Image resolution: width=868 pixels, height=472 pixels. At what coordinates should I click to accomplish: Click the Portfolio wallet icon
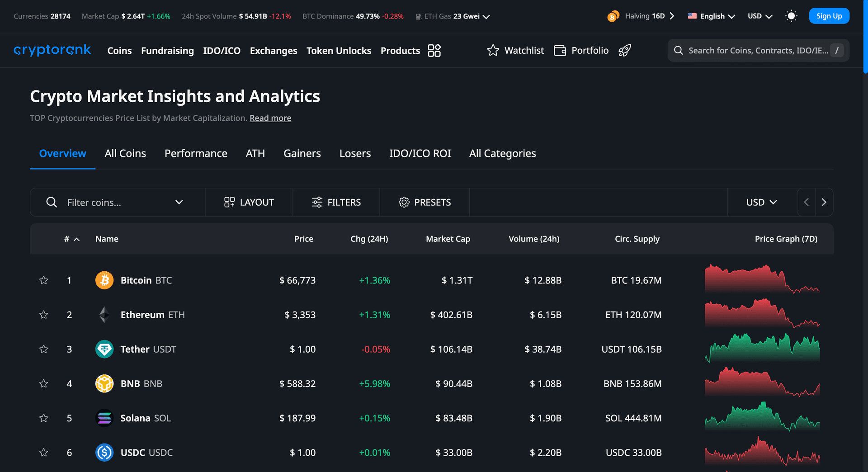(560, 50)
